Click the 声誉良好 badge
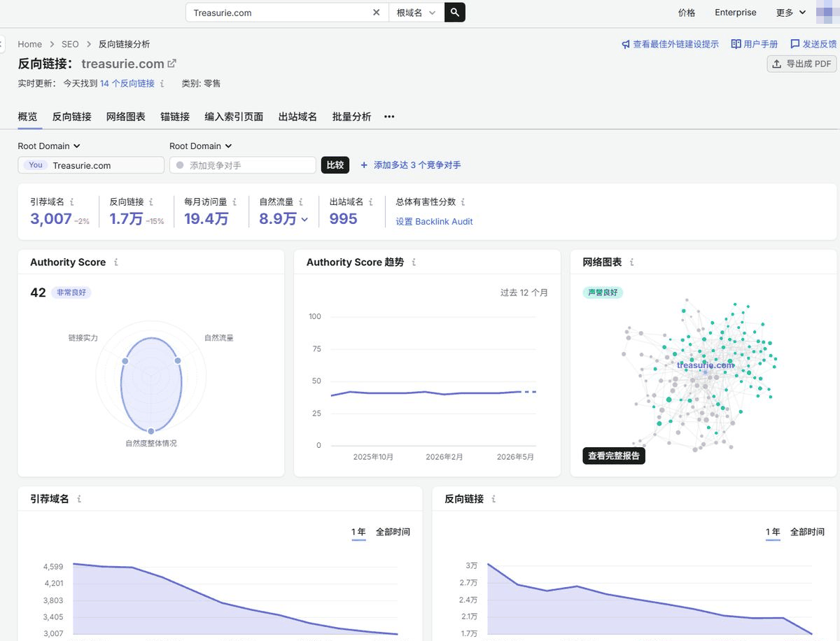Image resolution: width=840 pixels, height=641 pixels. pyautogui.click(x=603, y=293)
